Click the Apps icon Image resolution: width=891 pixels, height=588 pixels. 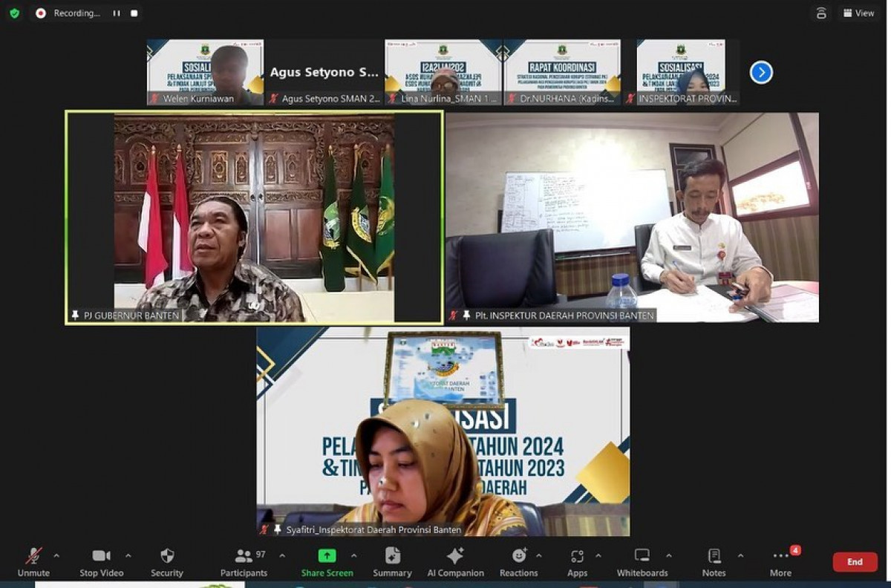click(577, 555)
